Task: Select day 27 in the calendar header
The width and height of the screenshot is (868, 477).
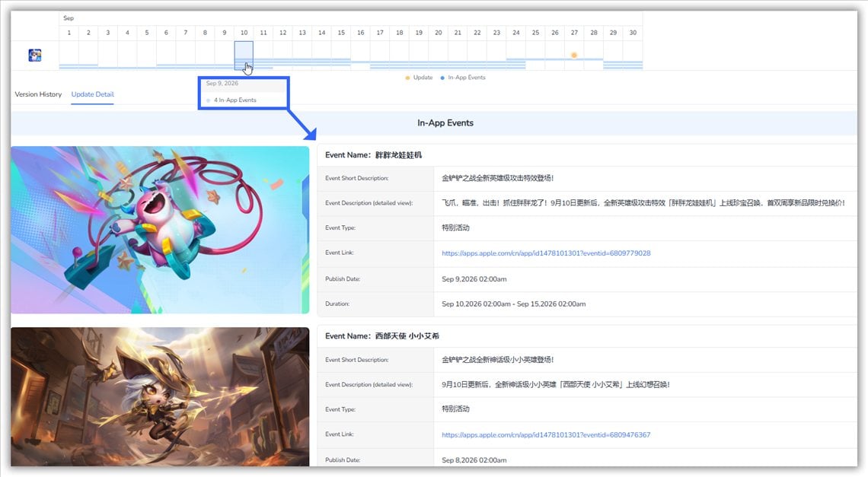Action: [574, 33]
